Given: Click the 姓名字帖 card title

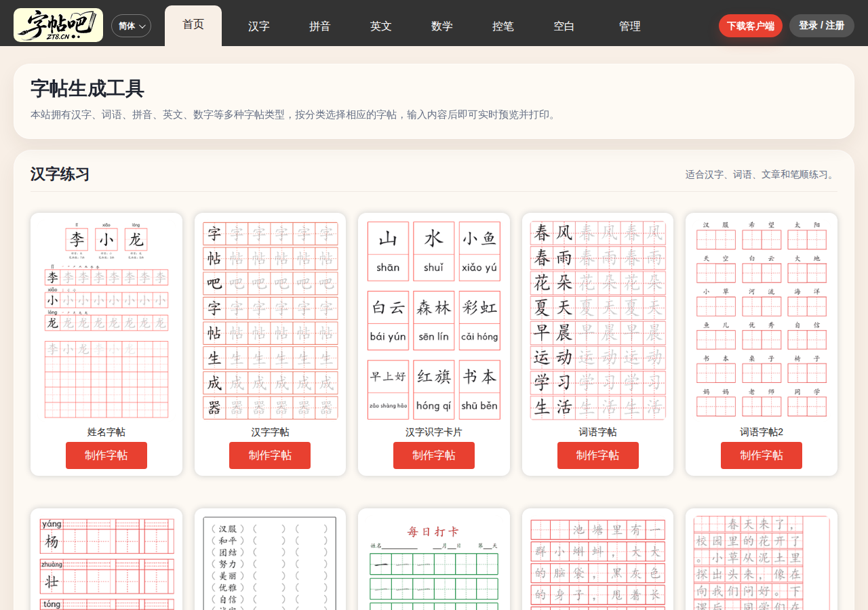Looking at the screenshot, I should click(106, 432).
